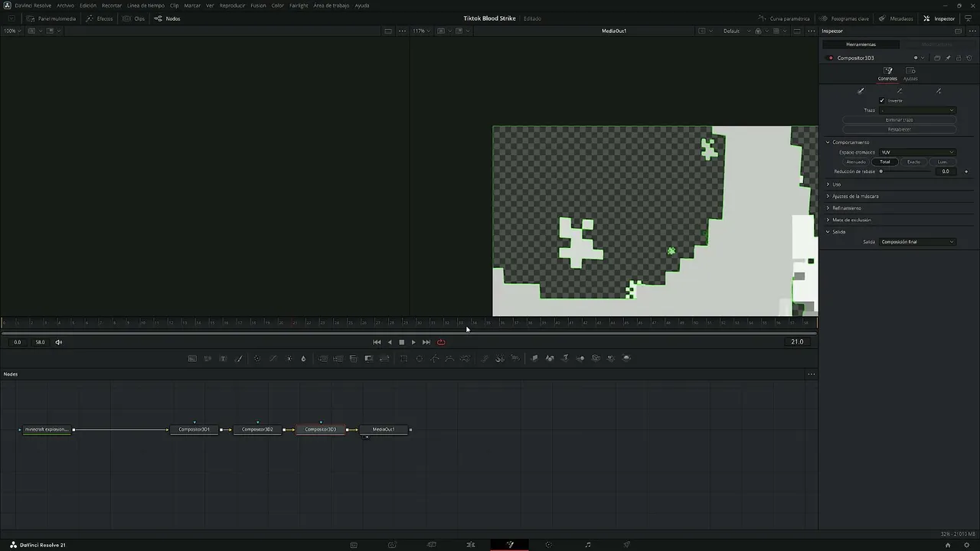
Task: Select the Exacto mode
Action: (913, 162)
